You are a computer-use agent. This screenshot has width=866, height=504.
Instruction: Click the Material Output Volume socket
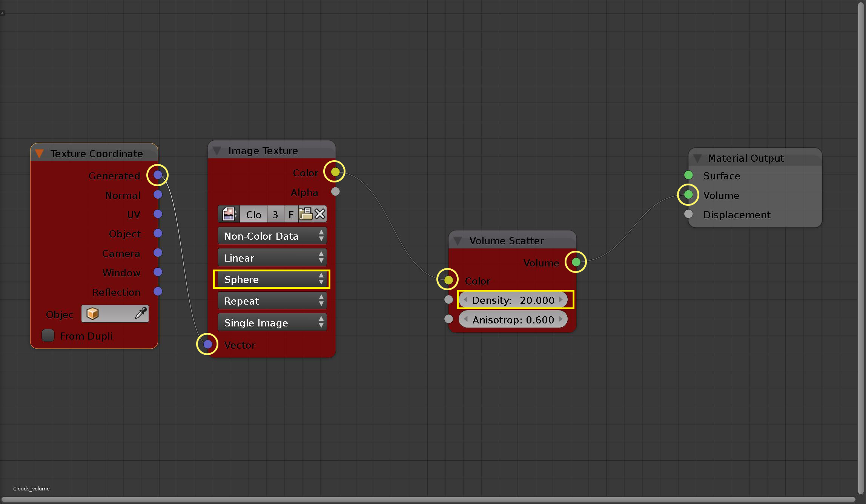[688, 195]
